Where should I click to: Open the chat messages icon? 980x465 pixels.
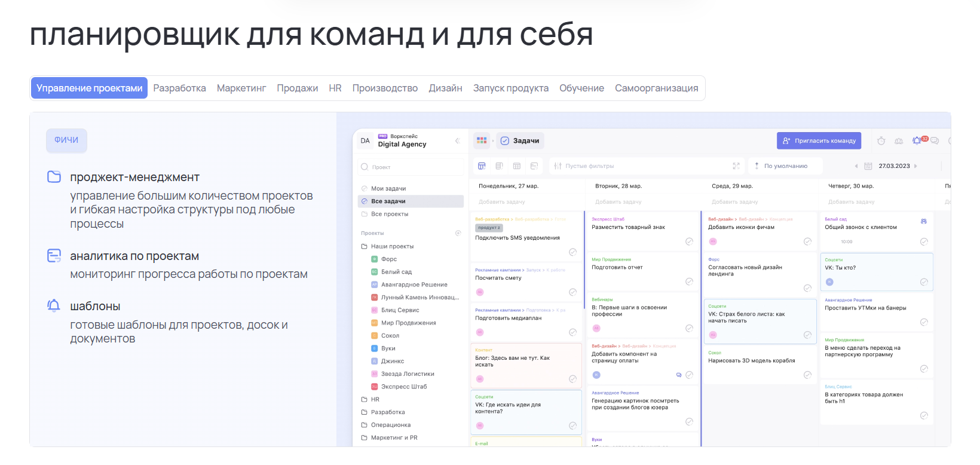(935, 141)
